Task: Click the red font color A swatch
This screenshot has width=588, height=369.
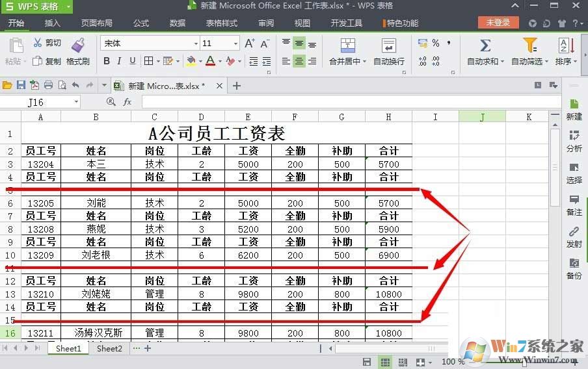Action: point(210,61)
